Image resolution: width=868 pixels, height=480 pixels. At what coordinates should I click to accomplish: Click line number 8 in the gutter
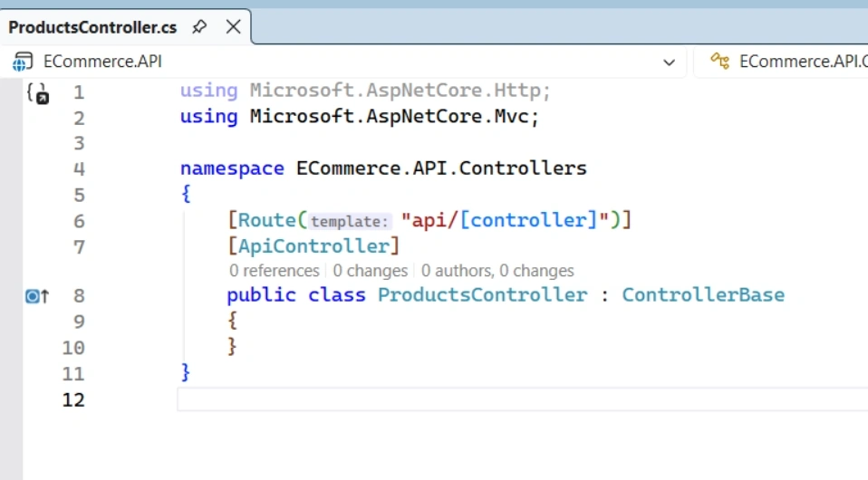click(79, 296)
